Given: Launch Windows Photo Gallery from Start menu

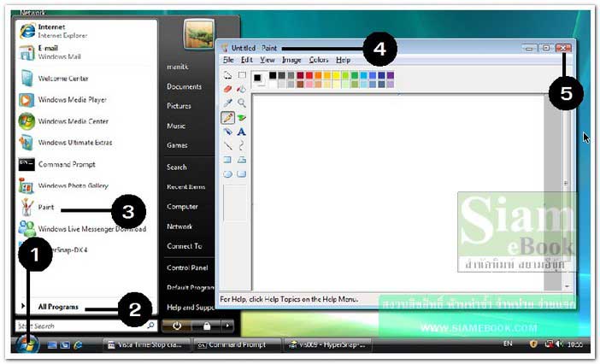Looking at the screenshot, I should coord(64,185).
